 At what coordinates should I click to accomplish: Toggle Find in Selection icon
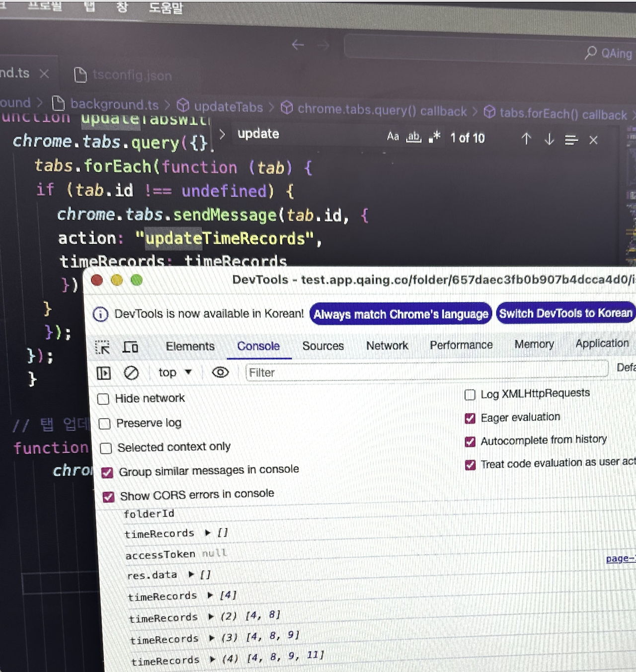(571, 140)
